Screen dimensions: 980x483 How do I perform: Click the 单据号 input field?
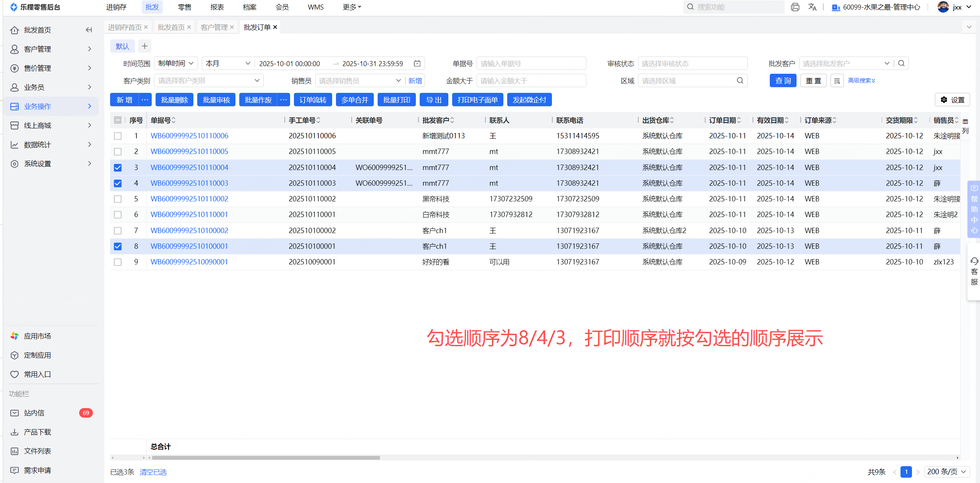(531, 63)
